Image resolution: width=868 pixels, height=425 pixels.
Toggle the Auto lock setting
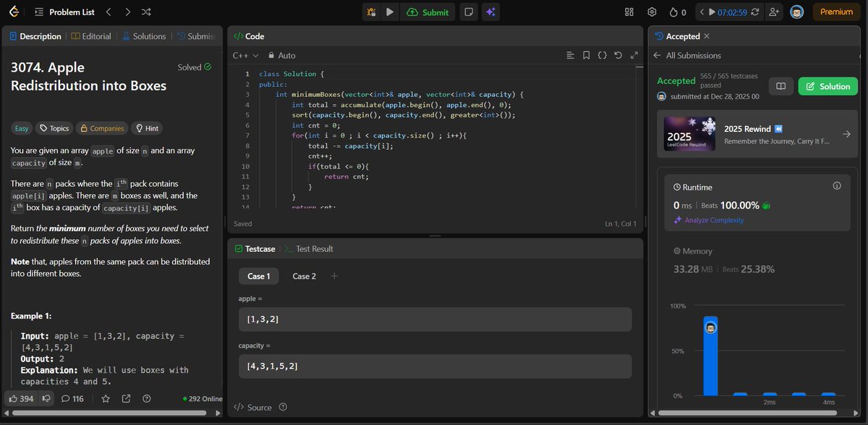(x=282, y=55)
